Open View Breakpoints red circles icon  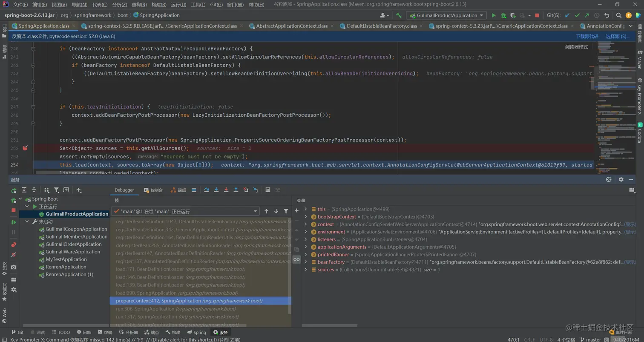14,244
